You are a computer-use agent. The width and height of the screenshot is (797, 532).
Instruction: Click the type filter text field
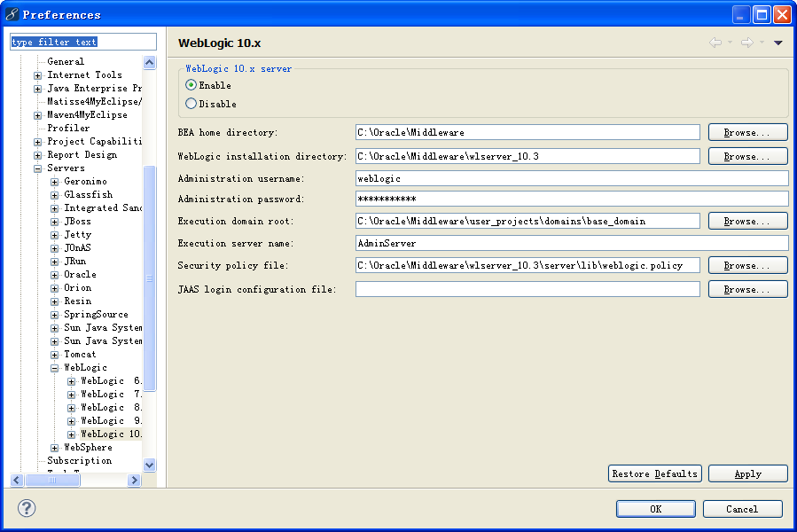pyautogui.click(x=83, y=42)
